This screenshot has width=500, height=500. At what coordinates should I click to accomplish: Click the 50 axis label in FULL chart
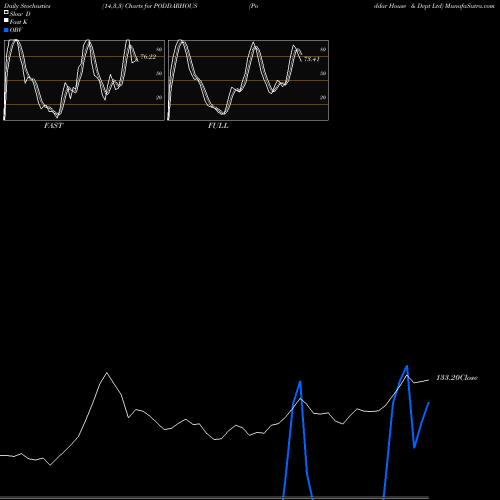[x=323, y=73]
